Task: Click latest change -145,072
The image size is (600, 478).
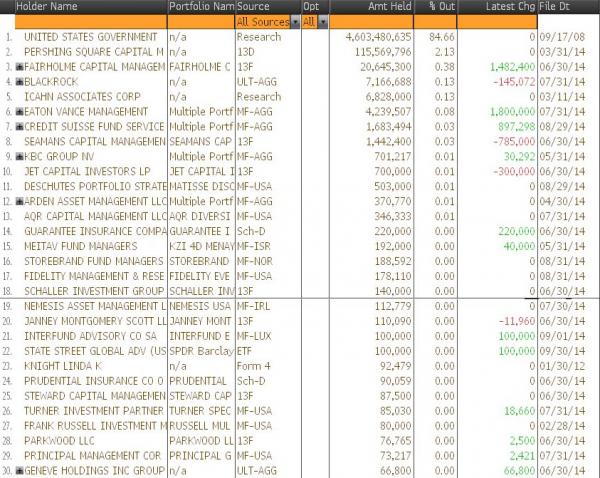Action: point(514,82)
